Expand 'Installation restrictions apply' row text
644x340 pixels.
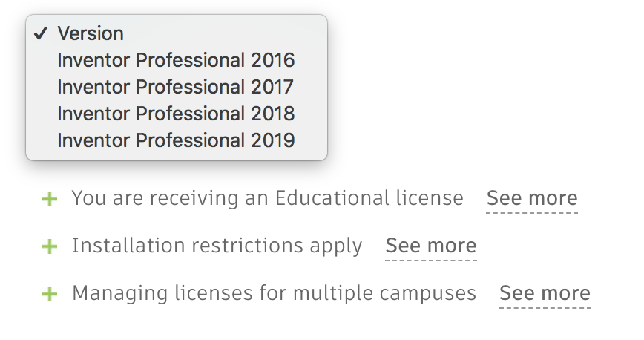(217, 246)
